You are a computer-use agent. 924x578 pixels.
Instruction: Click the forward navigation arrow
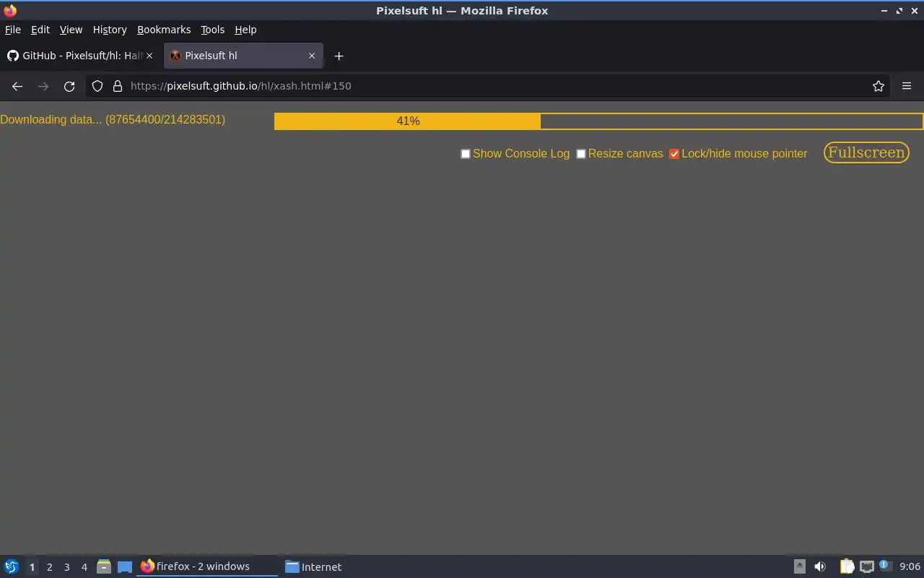click(x=43, y=86)
